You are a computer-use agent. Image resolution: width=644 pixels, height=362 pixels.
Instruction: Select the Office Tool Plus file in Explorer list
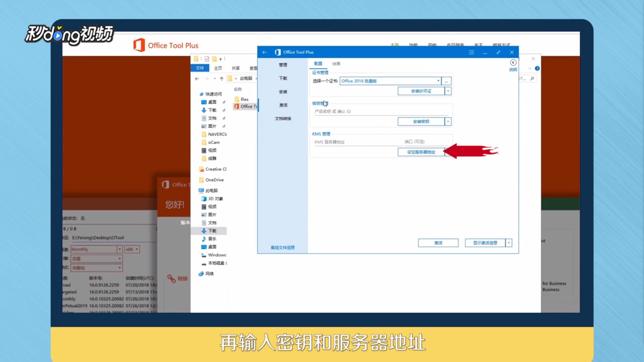tap(246, 106)
